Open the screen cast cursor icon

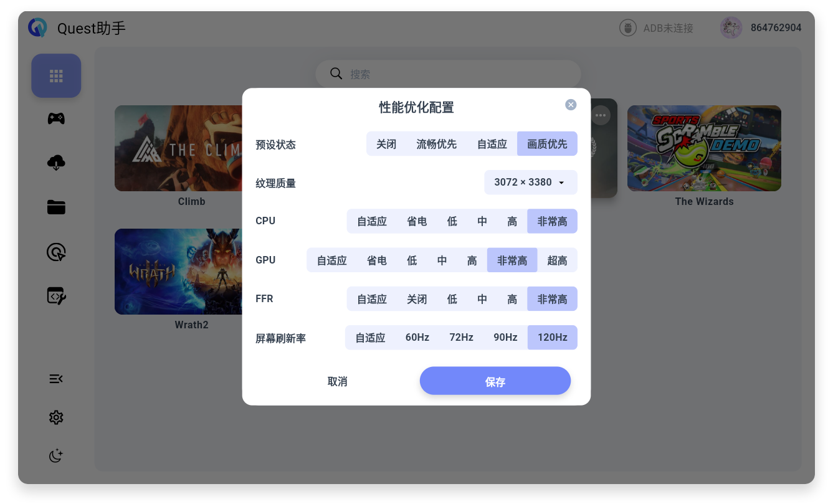56,252
